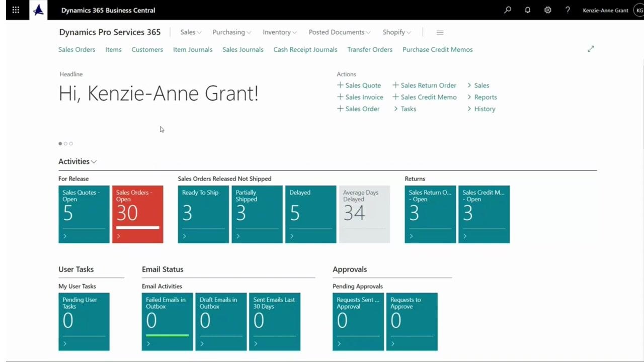Click the KG user avatar
Screen dimensions: 644x362
click(x=639, y=10)
